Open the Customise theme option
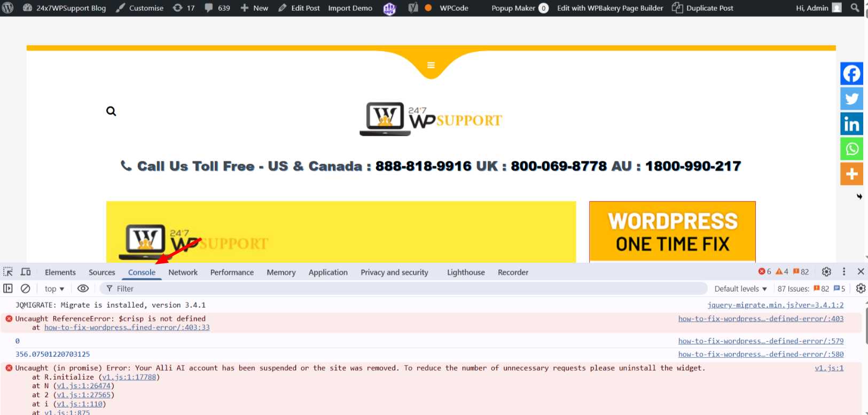The image size is (868, 415). click(140, 8)
